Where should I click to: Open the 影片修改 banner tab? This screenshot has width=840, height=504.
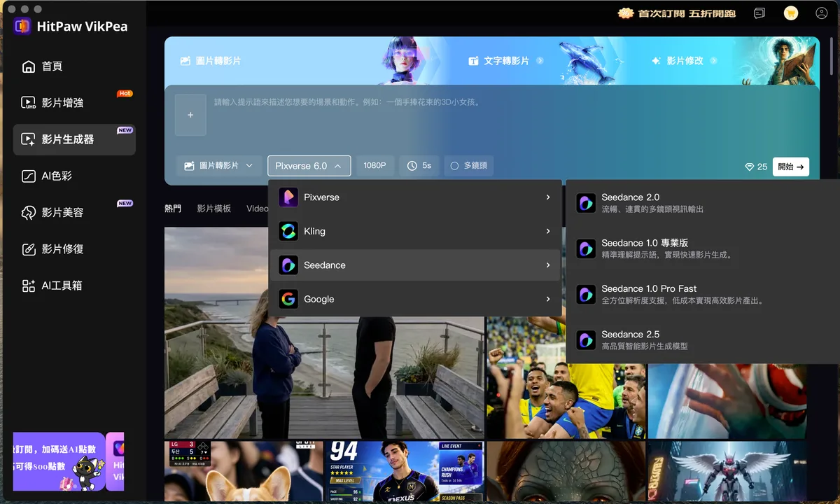point(685,61)
